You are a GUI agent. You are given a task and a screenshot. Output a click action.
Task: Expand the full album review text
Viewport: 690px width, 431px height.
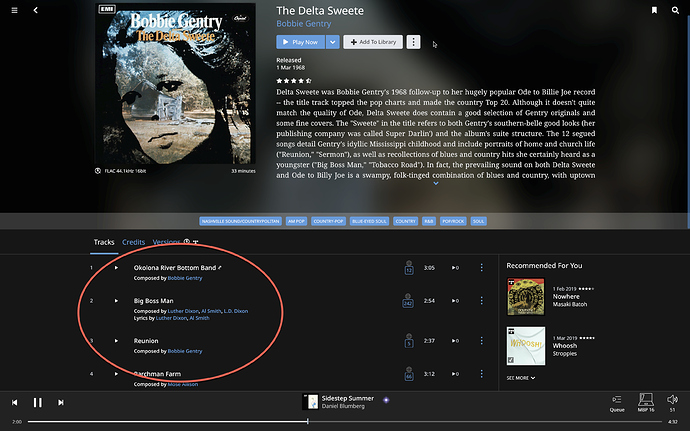pyautogui.click(x=436, y=183)
